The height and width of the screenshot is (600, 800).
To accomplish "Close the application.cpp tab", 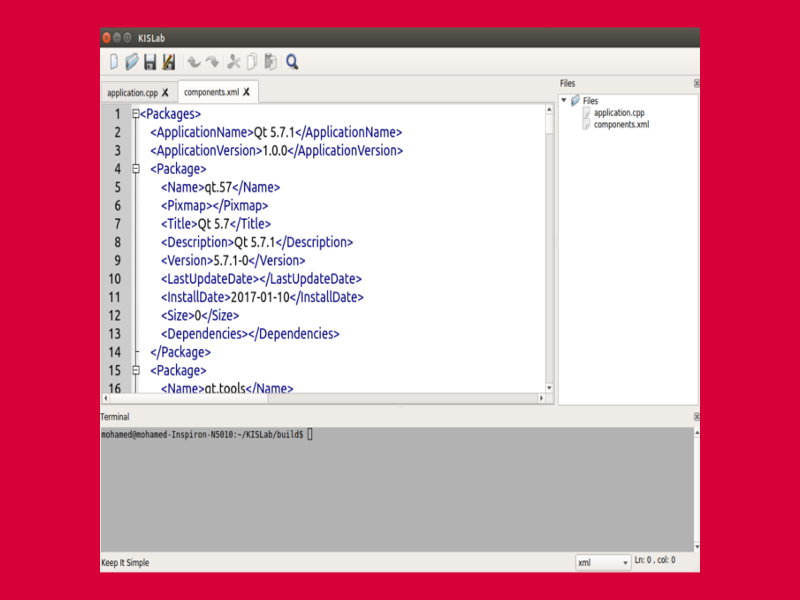I will [165, 92].
